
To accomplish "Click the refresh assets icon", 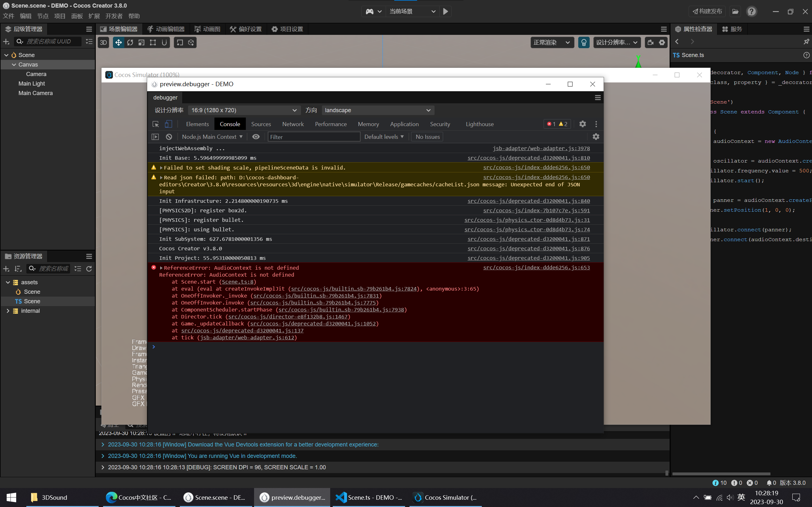I will coord(89,269).
